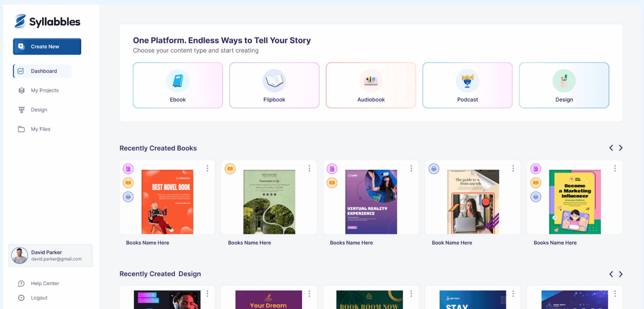Choose the Audiobook megaphone card
The height and width of the screenshot is (309, 644).
coord(371,85)
